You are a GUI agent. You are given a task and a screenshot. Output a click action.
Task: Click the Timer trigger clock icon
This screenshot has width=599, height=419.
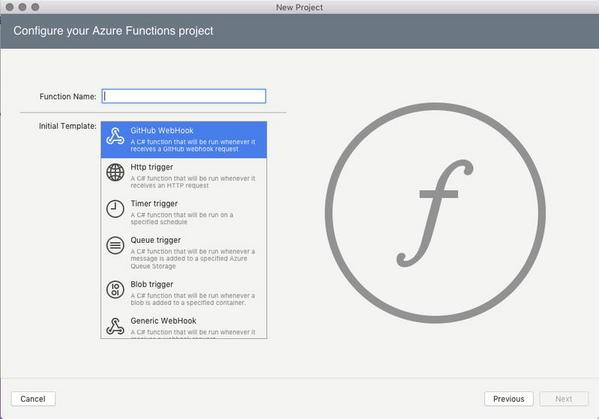115,209
